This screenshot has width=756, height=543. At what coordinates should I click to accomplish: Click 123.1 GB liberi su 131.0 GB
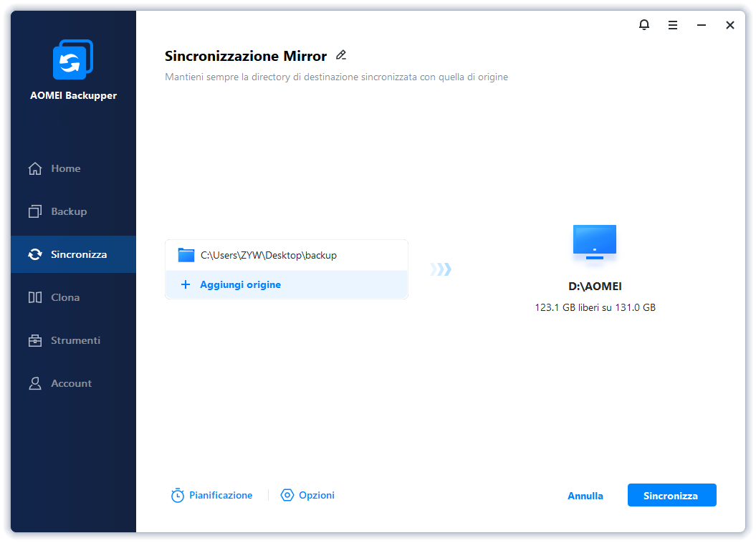point(595,307)
